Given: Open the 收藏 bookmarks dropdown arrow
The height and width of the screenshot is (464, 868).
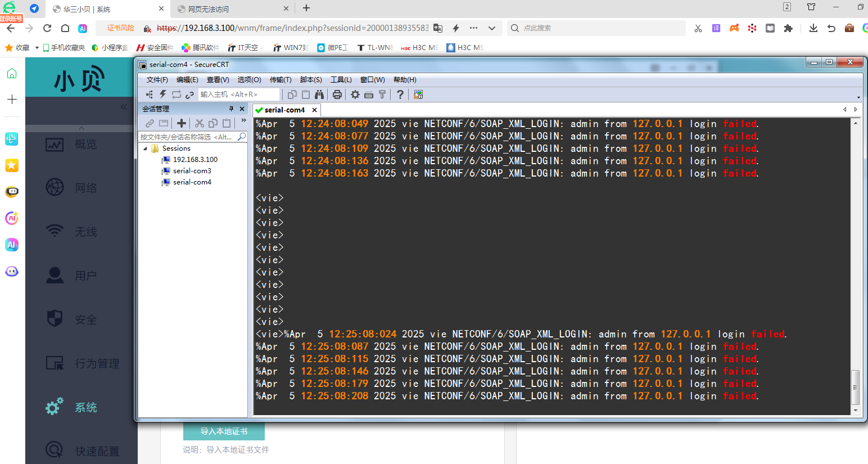Looking at the screenshot, I should coord(37,48).
